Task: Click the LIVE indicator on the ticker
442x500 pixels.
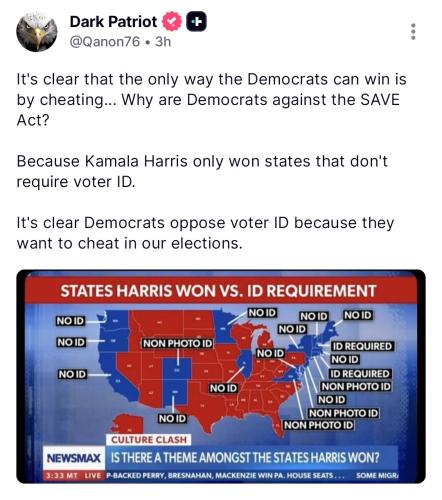Action: click(x=92, y=475)
